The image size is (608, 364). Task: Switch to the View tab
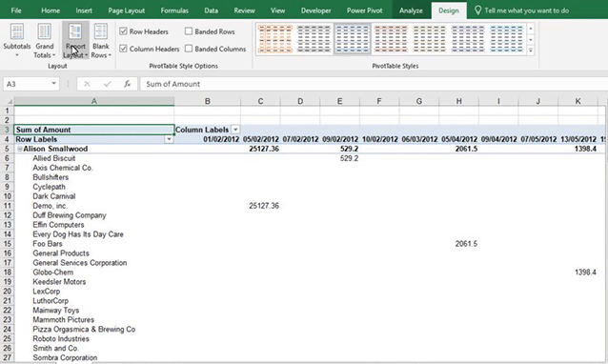coord(277,10)
